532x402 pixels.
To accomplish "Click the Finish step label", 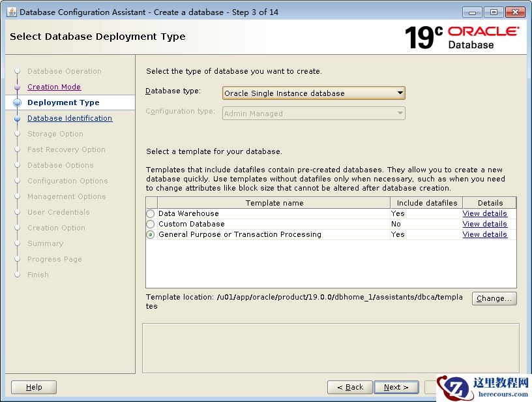I will (x=38, y=275).
